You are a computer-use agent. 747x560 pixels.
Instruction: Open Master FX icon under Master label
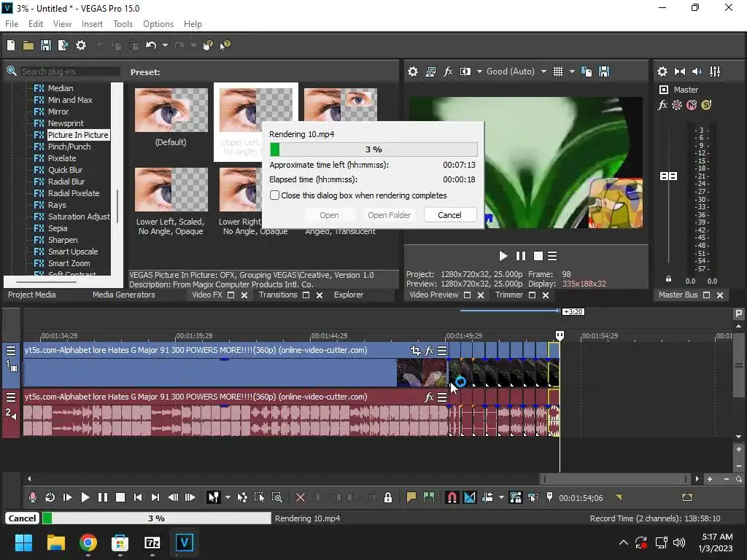(662, 105)
